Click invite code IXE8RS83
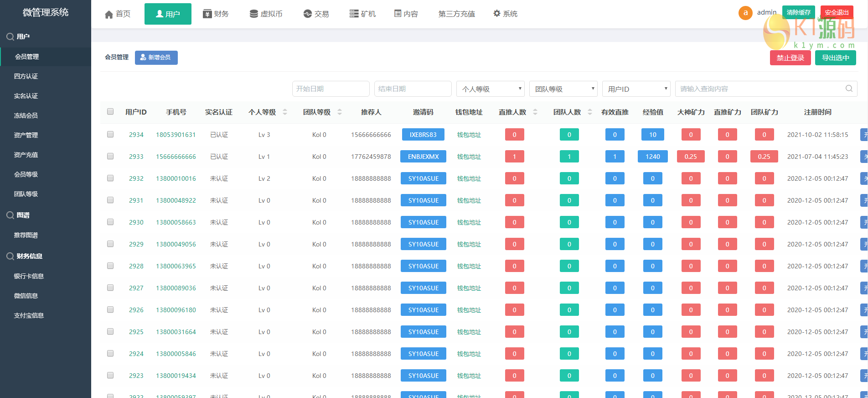The image size is (868, 398). coord(423,135)
